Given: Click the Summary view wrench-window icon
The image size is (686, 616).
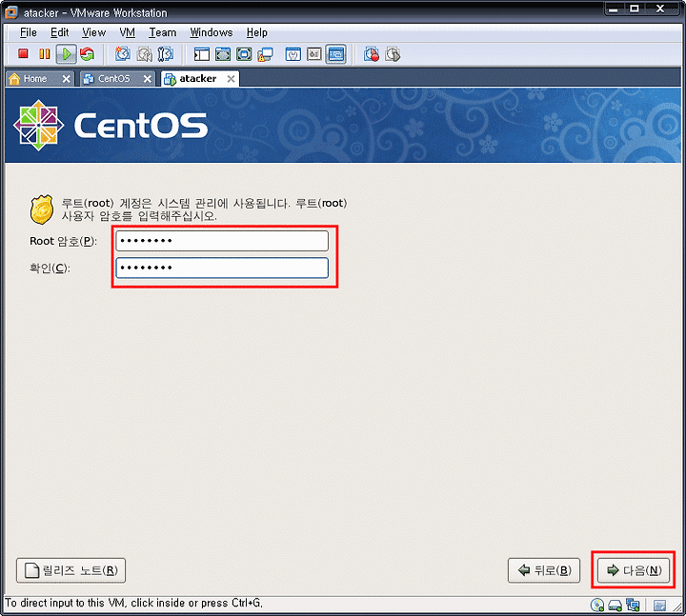Looking at the screenshot, I should pyautogui.click(x=293, y=54).
